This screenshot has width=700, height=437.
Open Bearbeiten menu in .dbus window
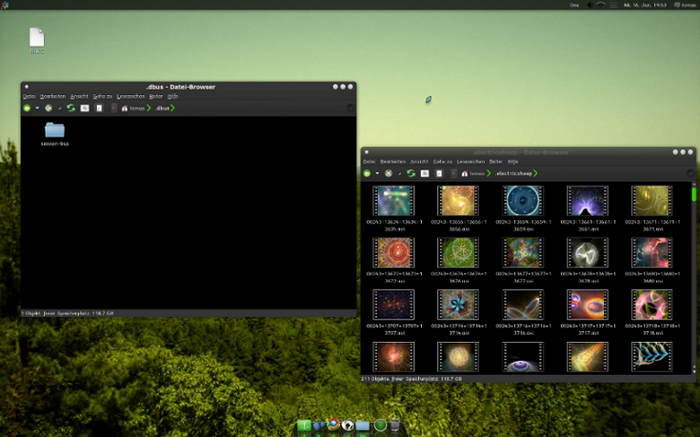click(53, 96)
